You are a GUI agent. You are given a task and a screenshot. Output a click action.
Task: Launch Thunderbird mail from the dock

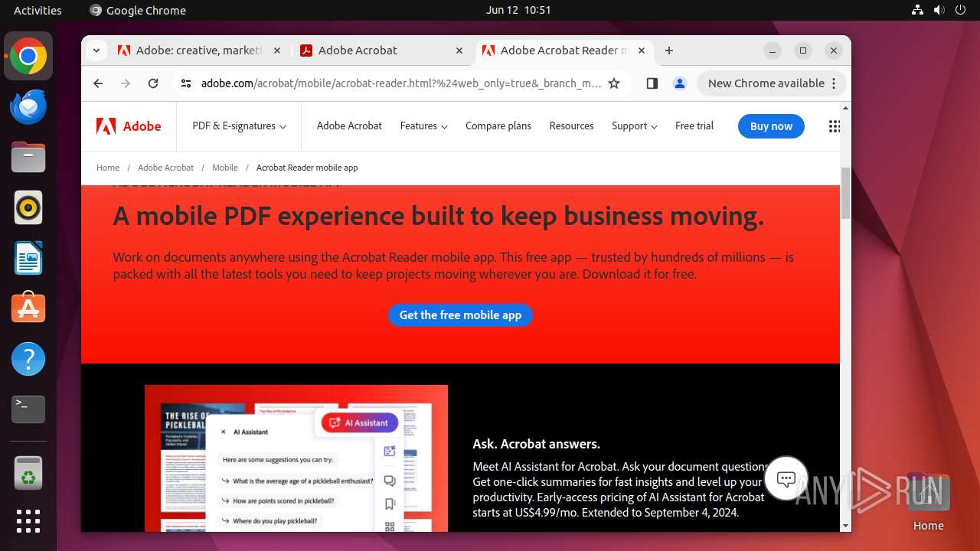(x=28, y=107)
